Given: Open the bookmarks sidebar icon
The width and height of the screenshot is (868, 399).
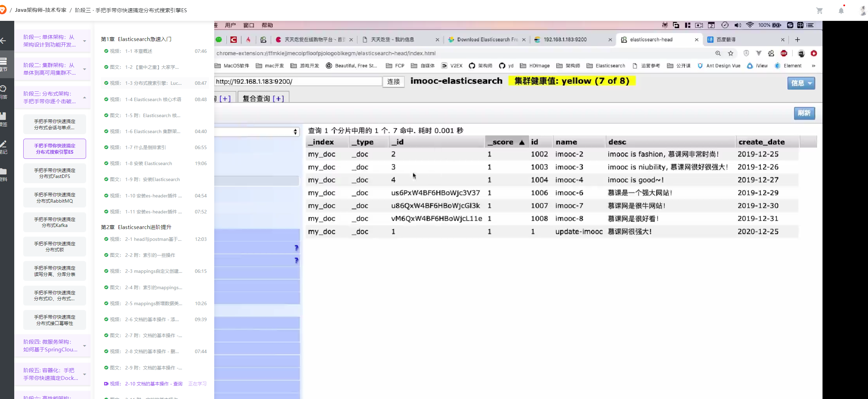Looking at the screenshot, I should [3, 120].
